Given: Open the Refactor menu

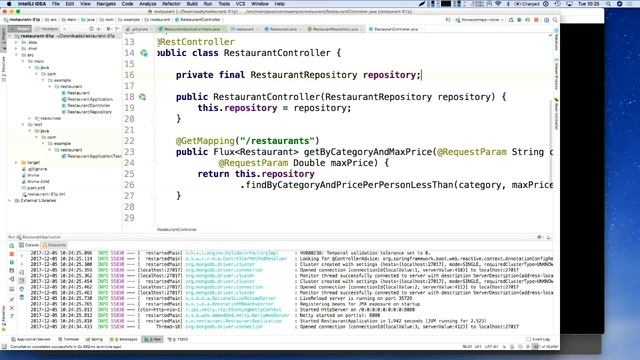Looking at the screenshot, I should [171, 4].
